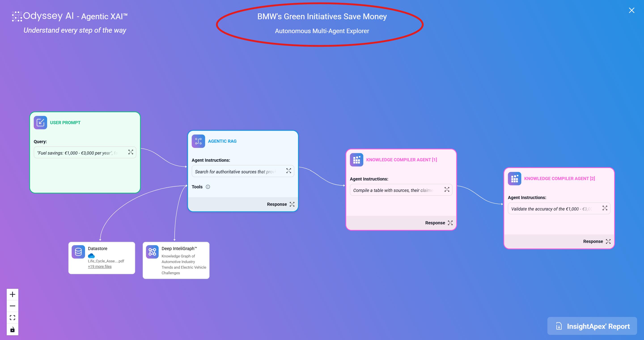Click the User Prompt query field
This screenshot has height=340, width=644.
85,153
